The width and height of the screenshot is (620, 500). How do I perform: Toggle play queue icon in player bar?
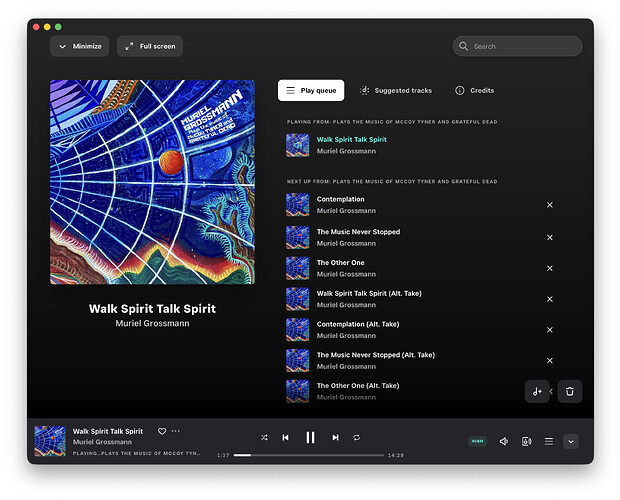[x=549, y=441]
